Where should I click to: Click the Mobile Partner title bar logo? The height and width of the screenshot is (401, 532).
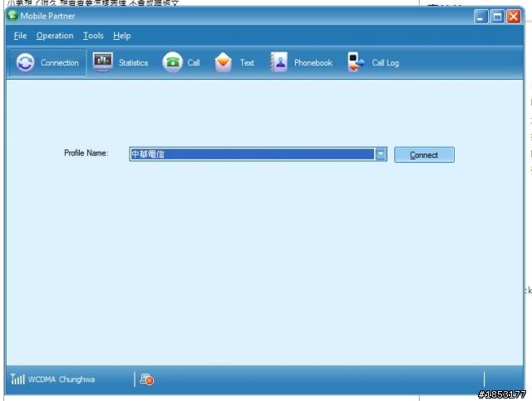point(12,16)
